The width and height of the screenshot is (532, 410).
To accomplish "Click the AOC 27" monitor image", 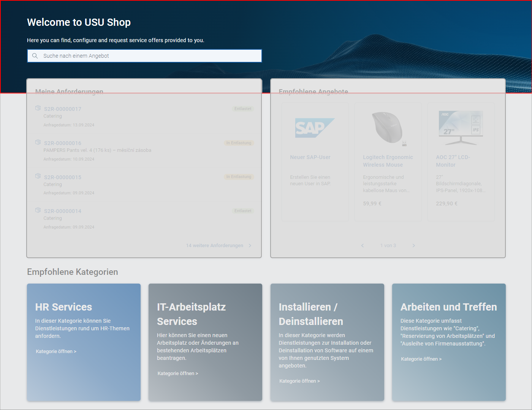I will 461,128.
